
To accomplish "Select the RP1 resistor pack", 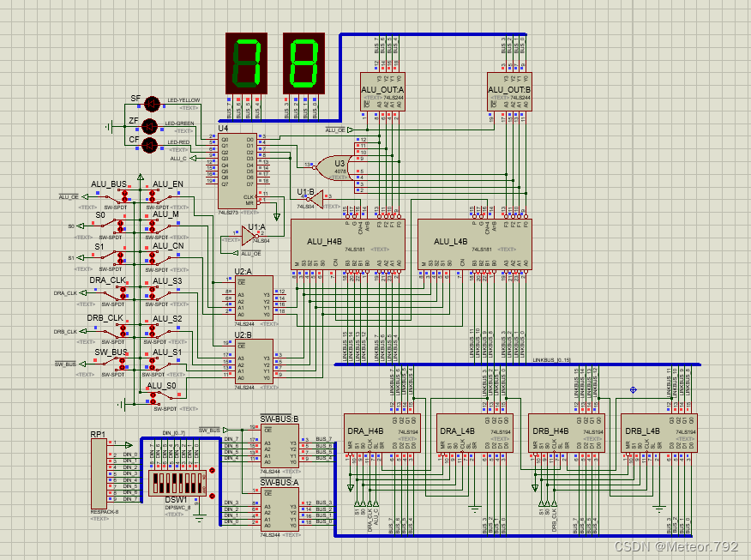I will [99, 474].
